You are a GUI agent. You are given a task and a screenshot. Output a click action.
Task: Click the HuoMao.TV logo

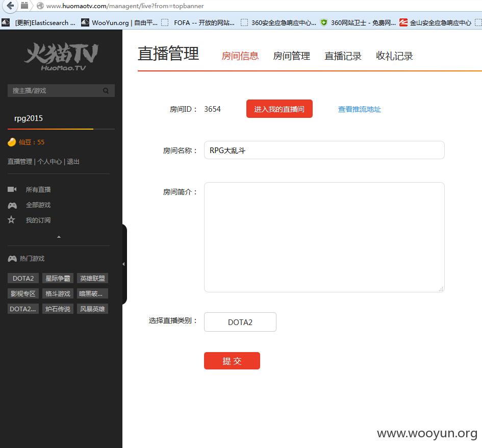click(x=61, y=57)
